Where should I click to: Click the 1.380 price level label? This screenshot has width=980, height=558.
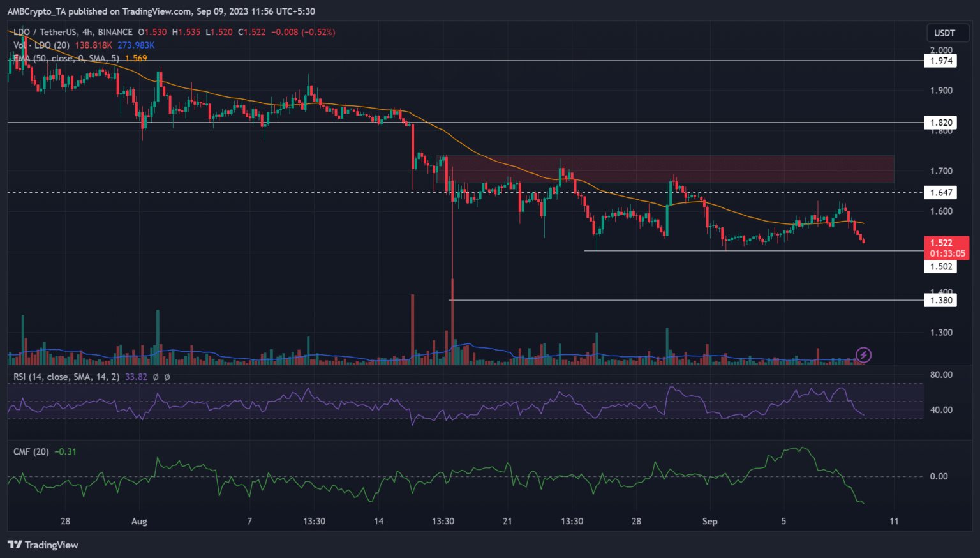tap(940, 300)
